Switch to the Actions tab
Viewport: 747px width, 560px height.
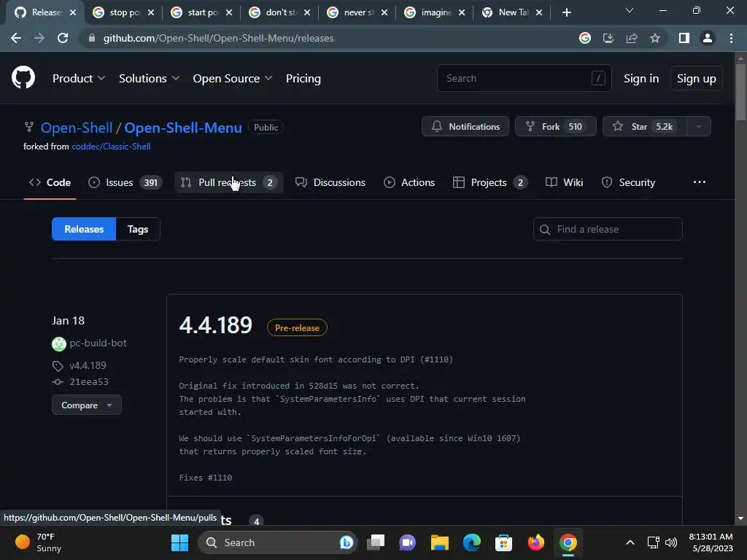[409, 182]
